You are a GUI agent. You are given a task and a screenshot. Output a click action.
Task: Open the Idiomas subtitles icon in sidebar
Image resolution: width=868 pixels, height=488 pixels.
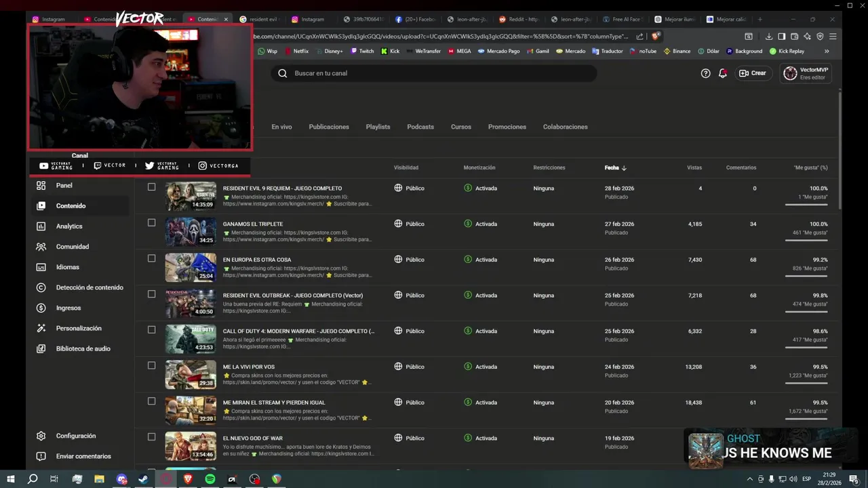pos(41,267)
